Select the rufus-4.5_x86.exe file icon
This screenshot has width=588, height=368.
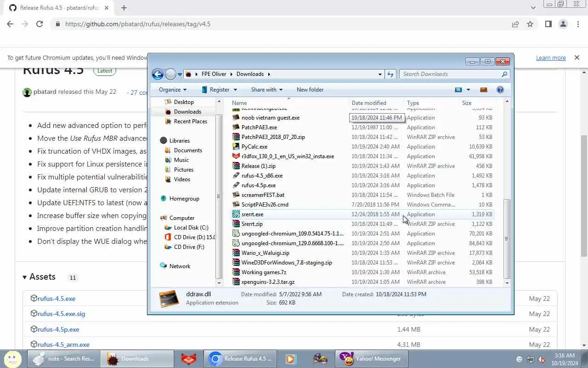point(236,176)
